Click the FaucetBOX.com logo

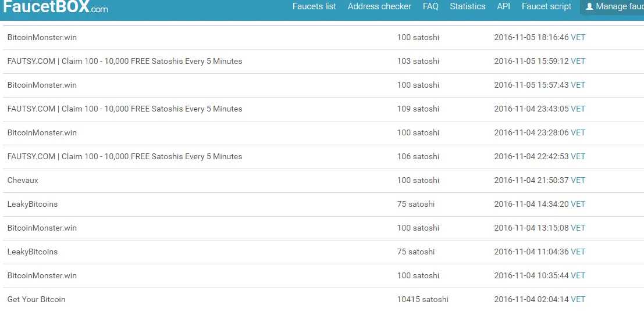55,6
